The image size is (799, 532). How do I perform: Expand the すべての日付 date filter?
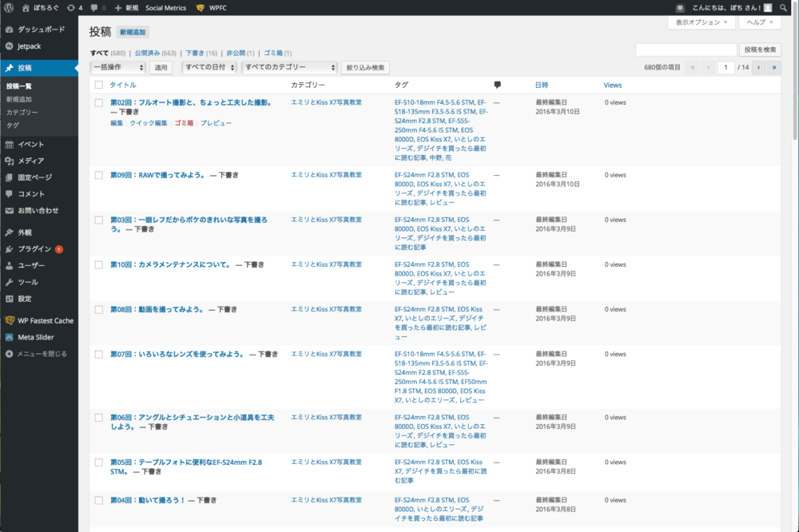(x=209, y=68)
